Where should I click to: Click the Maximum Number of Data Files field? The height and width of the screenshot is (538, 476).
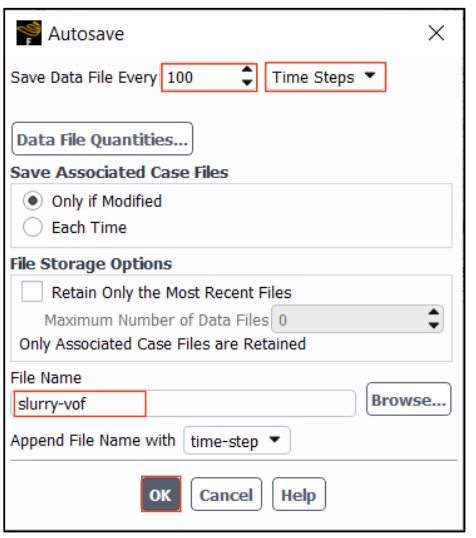357,319
